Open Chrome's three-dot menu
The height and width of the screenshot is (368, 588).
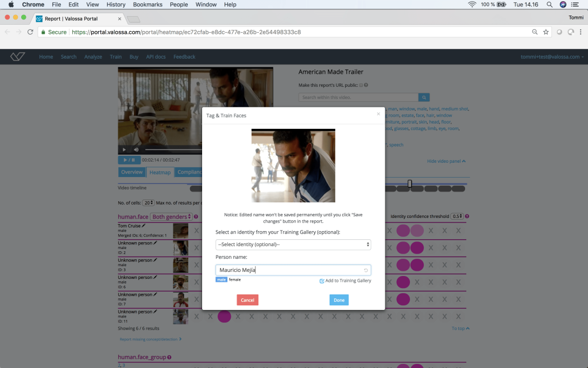click(581, 32)
